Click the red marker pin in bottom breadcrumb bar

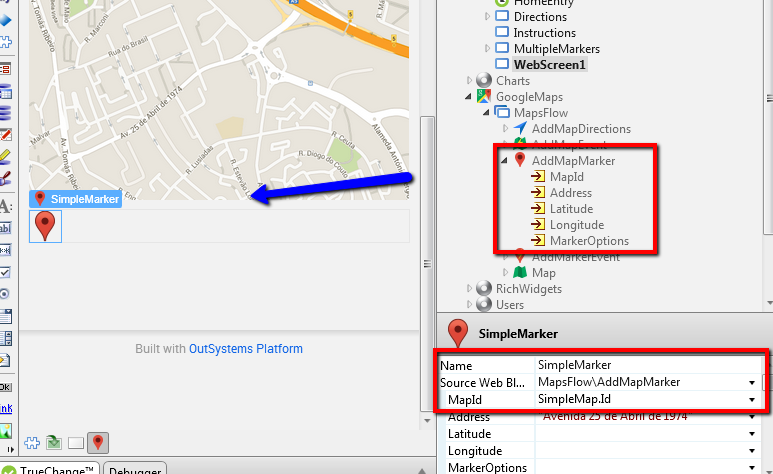point(97,442)
